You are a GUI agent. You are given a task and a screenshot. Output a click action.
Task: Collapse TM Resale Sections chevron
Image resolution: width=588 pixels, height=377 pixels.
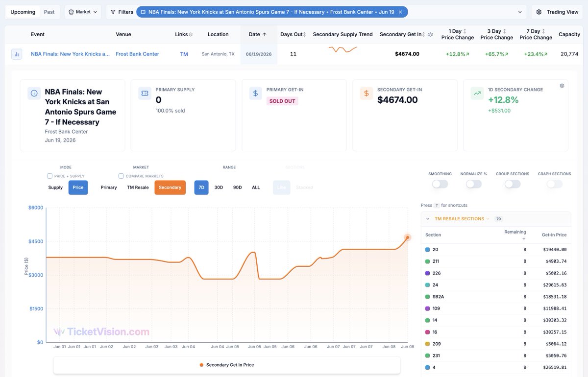point(428,219)
